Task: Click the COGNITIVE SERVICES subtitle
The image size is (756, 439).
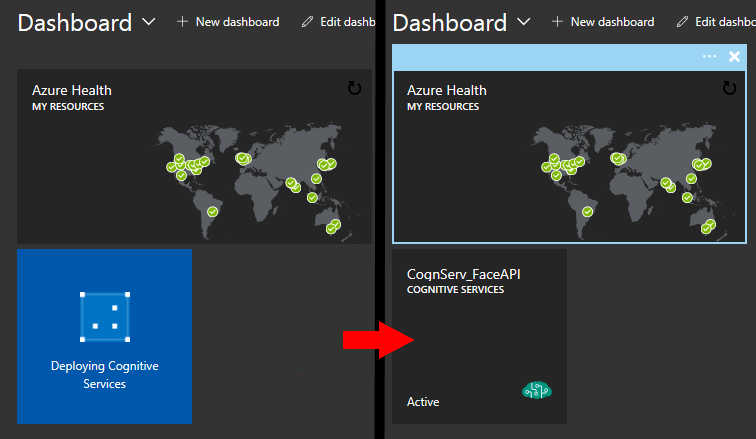Action: click(456, 290)
